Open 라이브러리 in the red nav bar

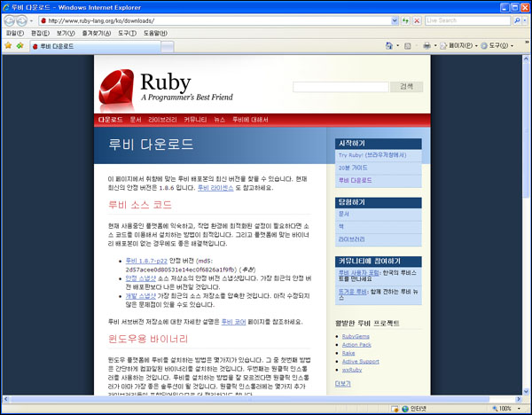coord(162,120)
